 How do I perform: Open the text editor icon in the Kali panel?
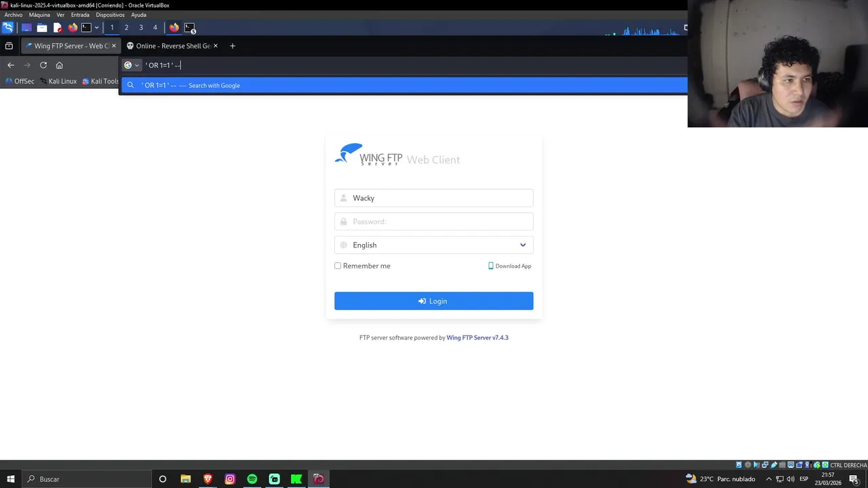(x=58, y=28)
